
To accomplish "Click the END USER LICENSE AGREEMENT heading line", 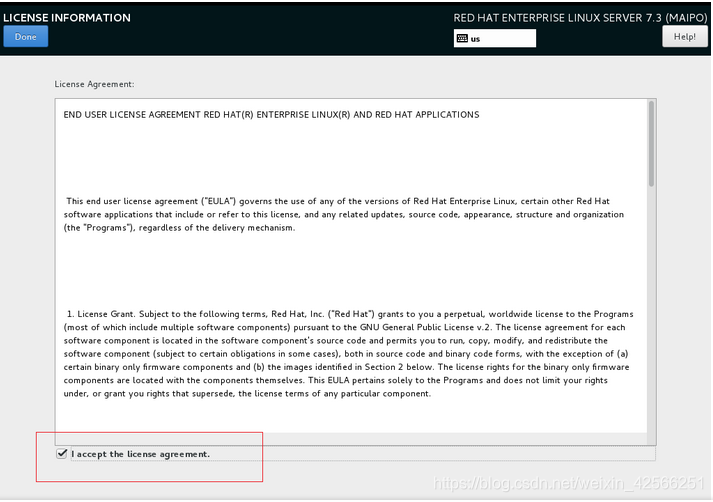I will pos(271,115).
